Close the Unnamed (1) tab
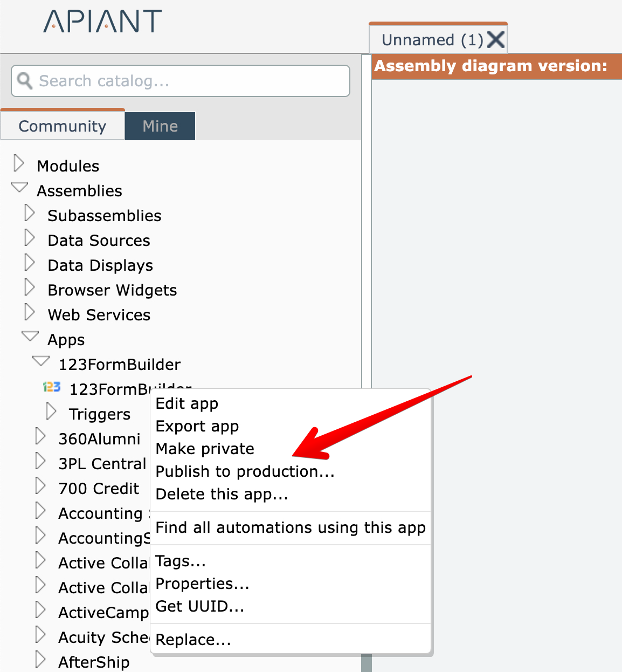 pos(495,39)
